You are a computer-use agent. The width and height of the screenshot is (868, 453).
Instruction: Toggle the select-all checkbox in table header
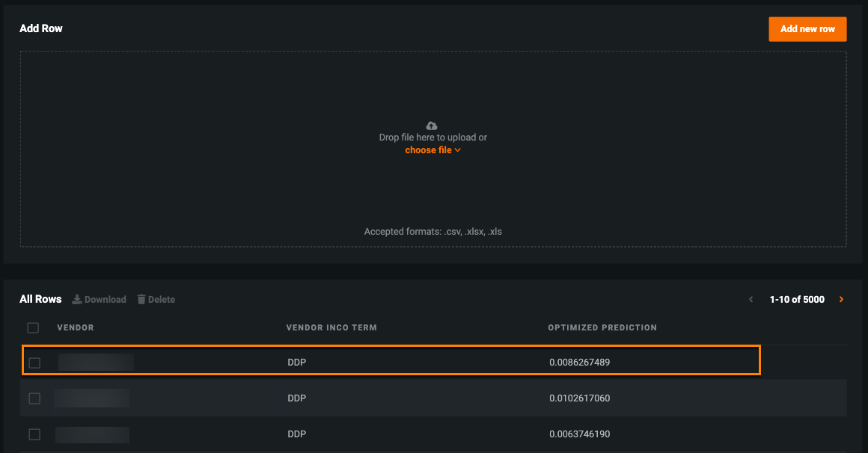click(x=33, y=327)
